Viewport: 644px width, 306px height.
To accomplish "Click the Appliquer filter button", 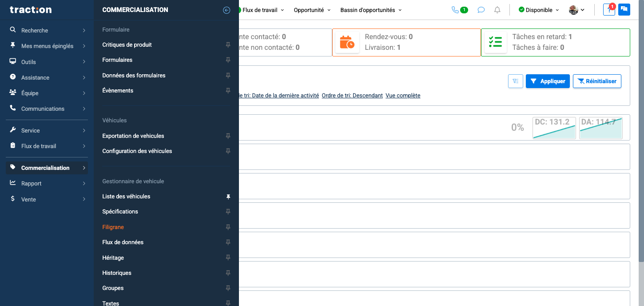I will tap(548, 81).
